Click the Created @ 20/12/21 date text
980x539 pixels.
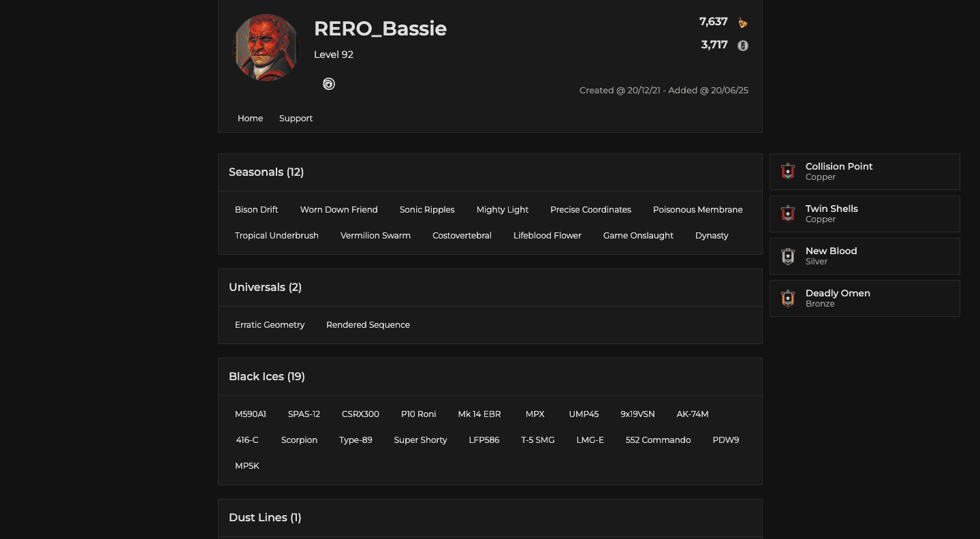pos(621,90)
